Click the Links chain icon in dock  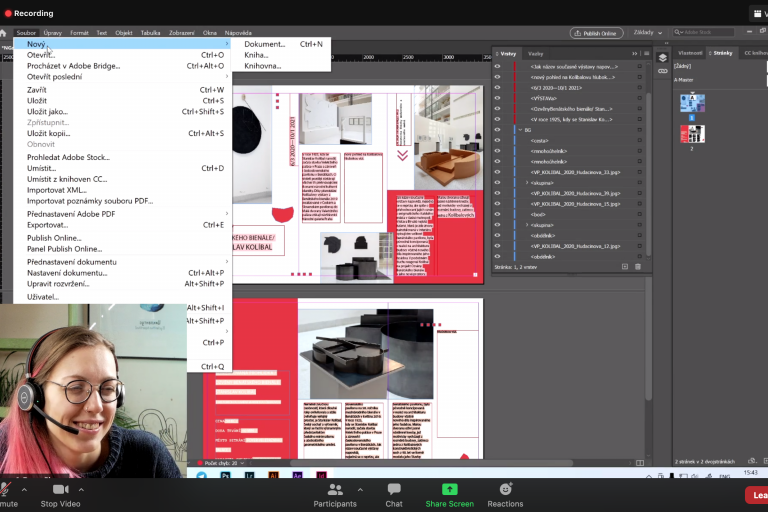point(662,73)
